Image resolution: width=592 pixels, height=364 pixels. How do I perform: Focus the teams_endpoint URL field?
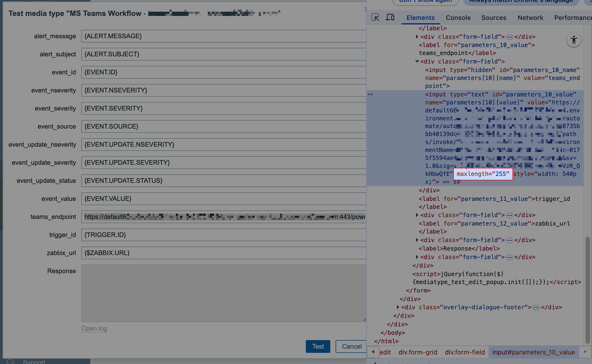(224, 217)
